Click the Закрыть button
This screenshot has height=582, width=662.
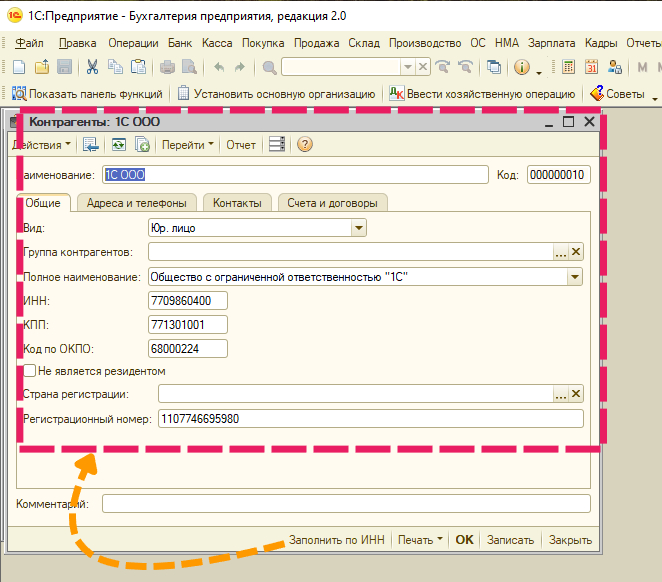point(570,540)
